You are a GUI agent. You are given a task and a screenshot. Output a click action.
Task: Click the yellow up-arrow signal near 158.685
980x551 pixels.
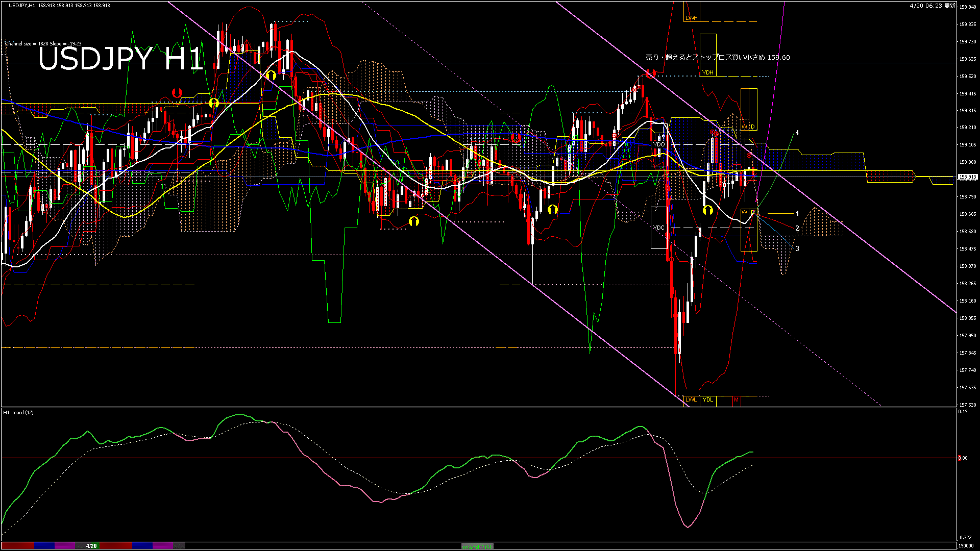tap(707, 210)
